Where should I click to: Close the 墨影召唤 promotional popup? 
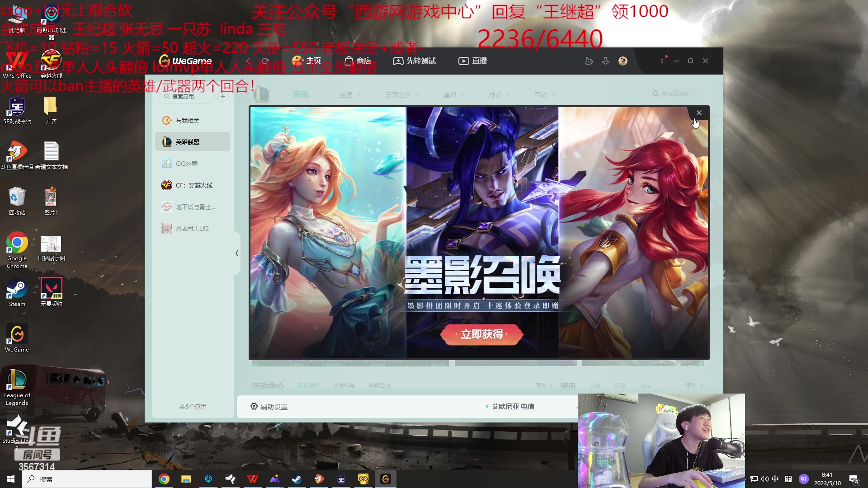coord(699,113)
